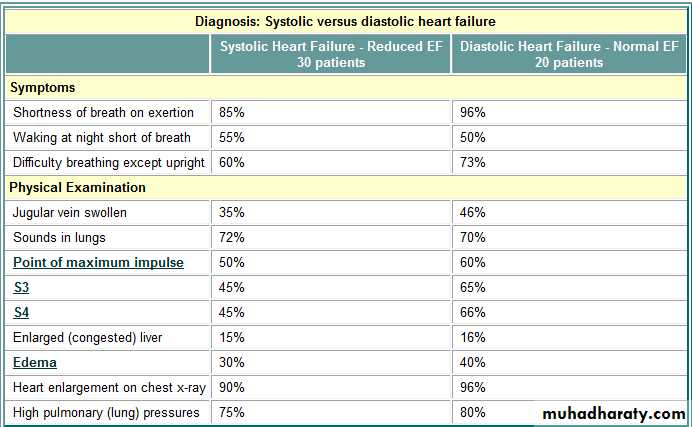
Task: Click the 16% diastolic enlarged liver value
Action: click(x=472, y=337)
